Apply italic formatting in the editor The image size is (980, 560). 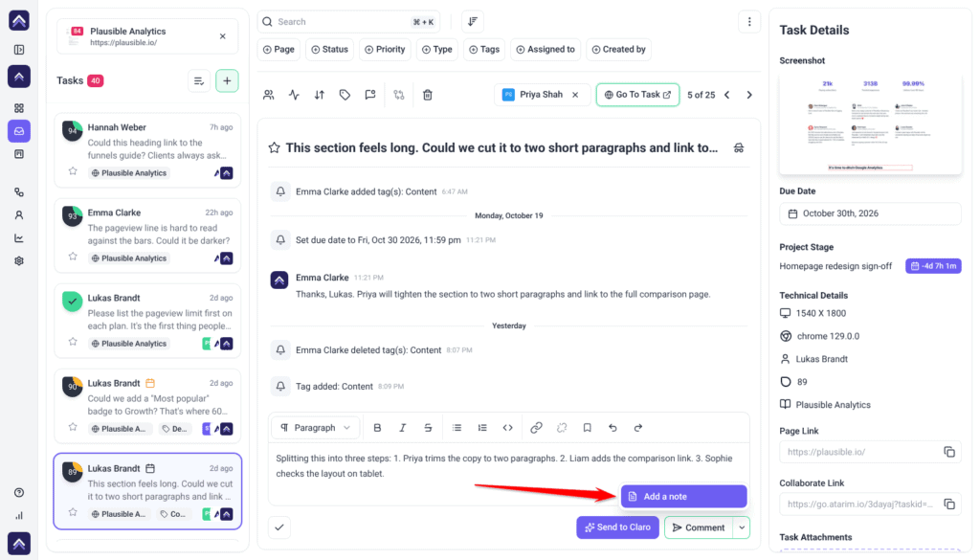[403, 428]
